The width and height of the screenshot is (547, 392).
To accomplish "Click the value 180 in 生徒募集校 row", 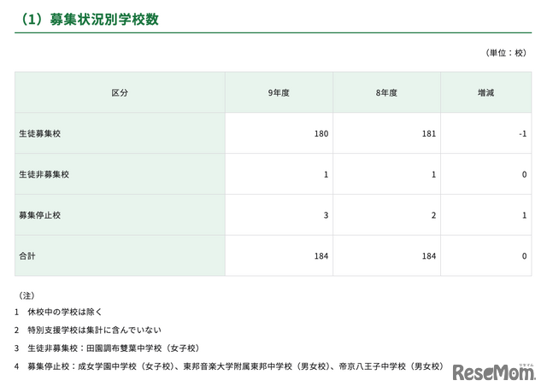I will pyautogui.click(x=321, y=134).
